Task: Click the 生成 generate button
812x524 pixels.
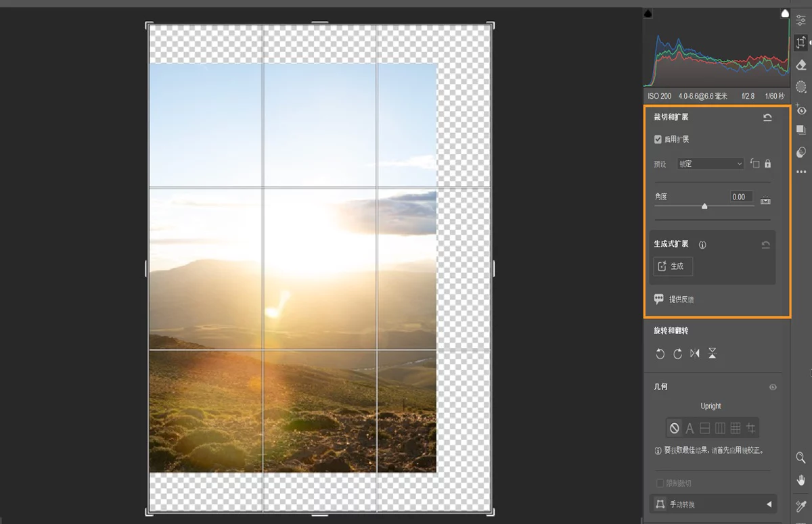Action: 673,266
